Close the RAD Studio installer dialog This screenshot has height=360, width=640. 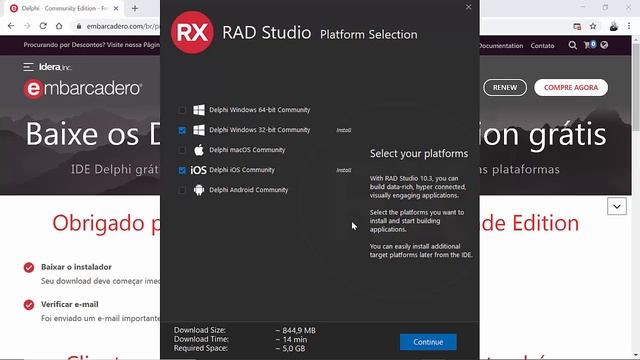coord(469,7)
